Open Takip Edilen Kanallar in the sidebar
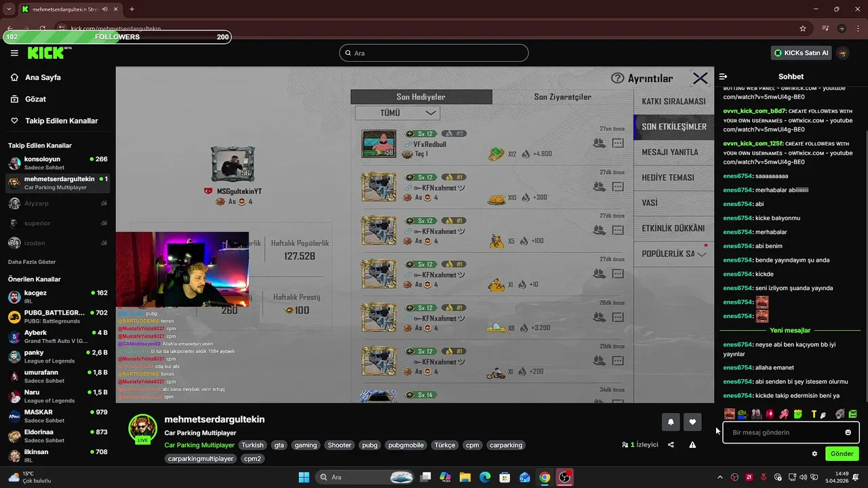 pyautogui.click(x=61, y=121)
